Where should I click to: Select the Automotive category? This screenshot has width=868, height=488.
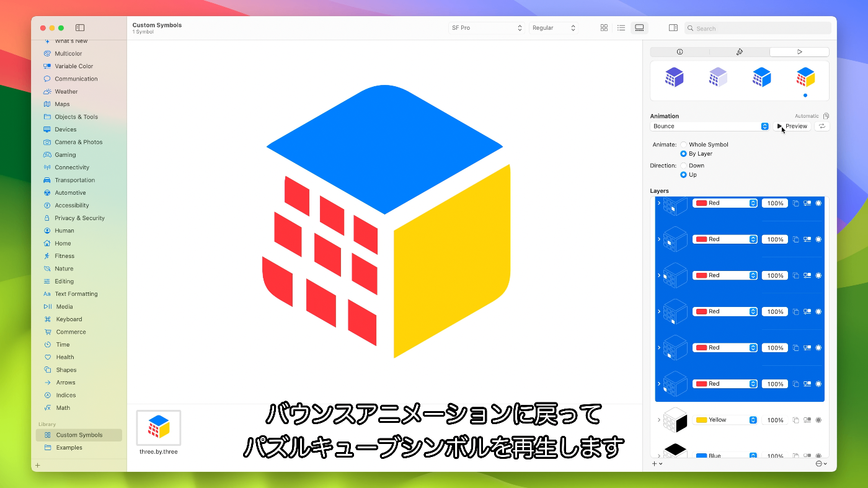70,193
